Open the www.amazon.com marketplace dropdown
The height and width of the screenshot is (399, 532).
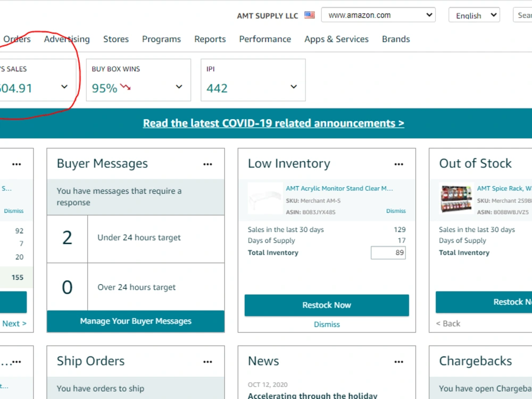378,15
